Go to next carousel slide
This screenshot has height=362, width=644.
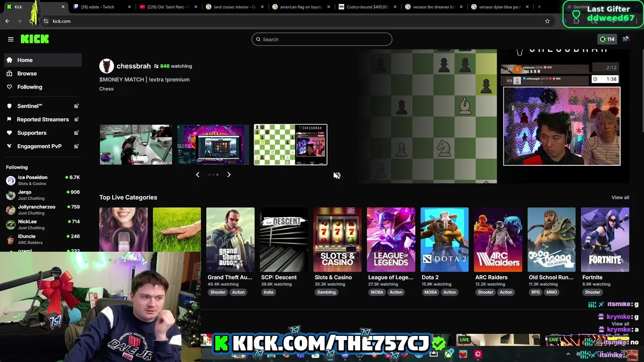coord(228,174)
